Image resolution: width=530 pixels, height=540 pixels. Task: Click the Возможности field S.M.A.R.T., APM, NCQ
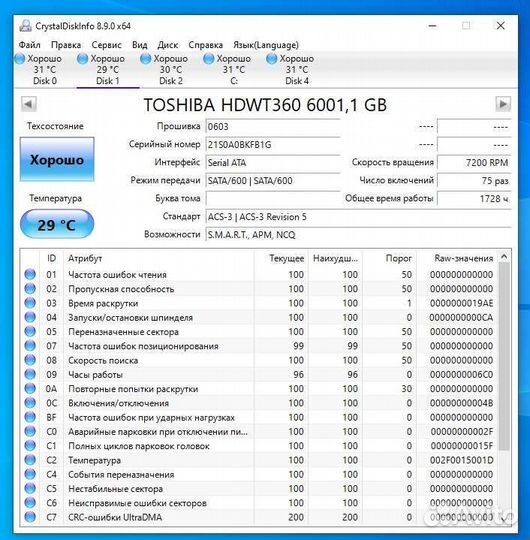[358, 235]
